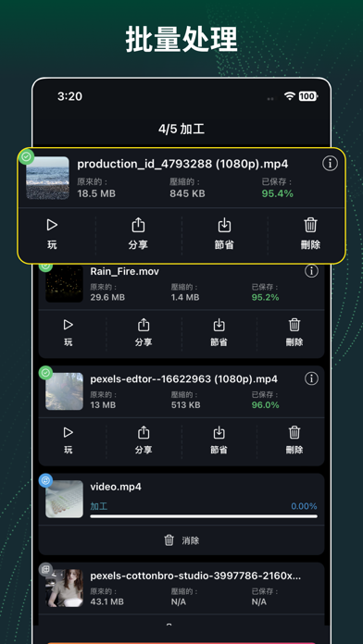363x644 pixels.
Task: Share Rain_Fire.mov
Action: coord(144,333)
